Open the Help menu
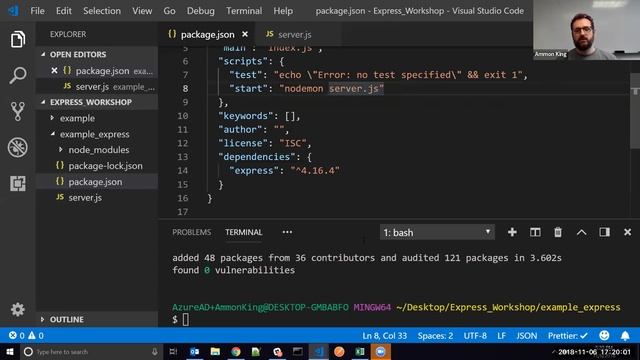640x360 pixels. [283, 11]
